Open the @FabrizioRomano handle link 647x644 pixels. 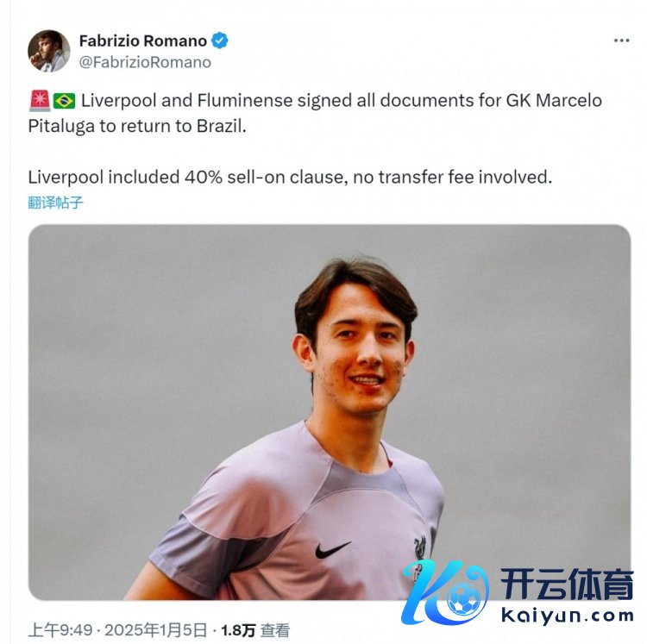(x=145, y=62)
